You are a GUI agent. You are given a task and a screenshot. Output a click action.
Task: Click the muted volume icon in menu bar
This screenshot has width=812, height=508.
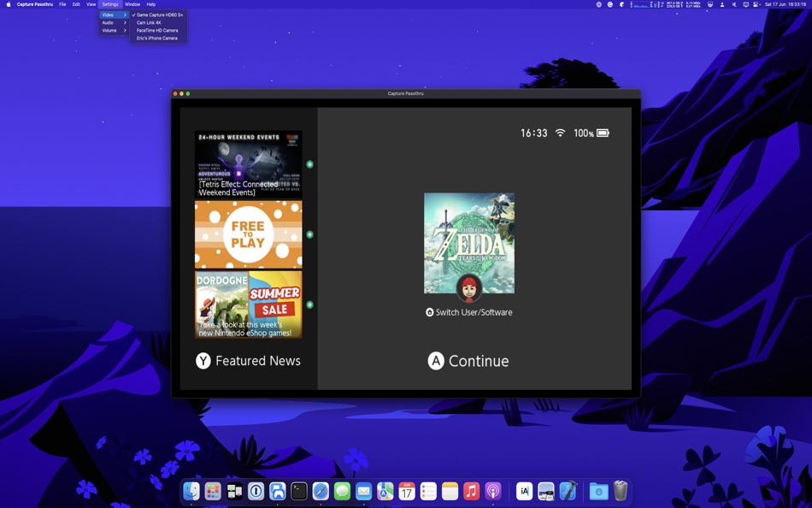[x=734, y=4]
